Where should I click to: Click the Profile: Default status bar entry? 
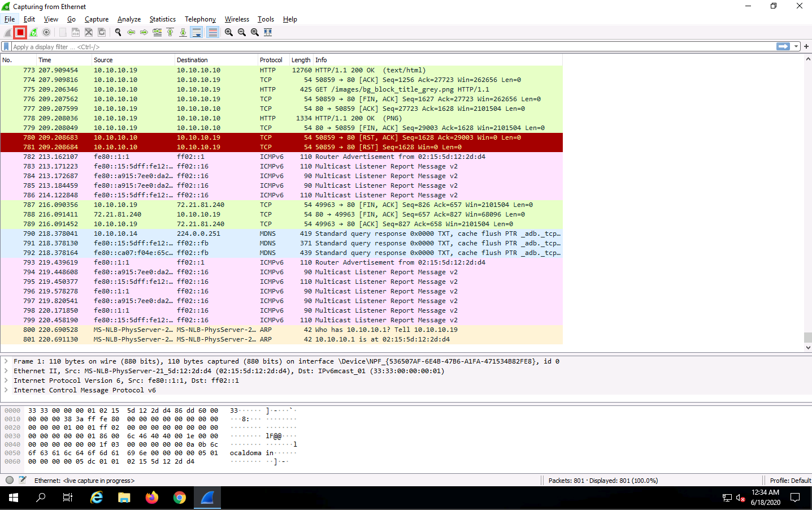point(790,481)
